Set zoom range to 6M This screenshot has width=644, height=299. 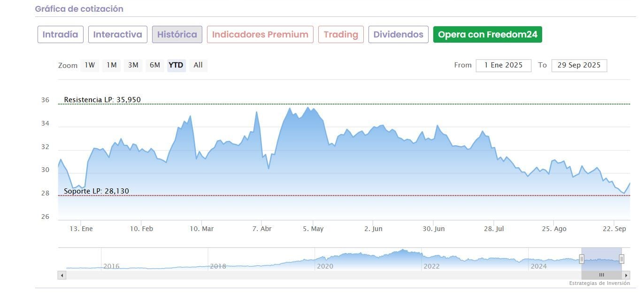[155, 65]
